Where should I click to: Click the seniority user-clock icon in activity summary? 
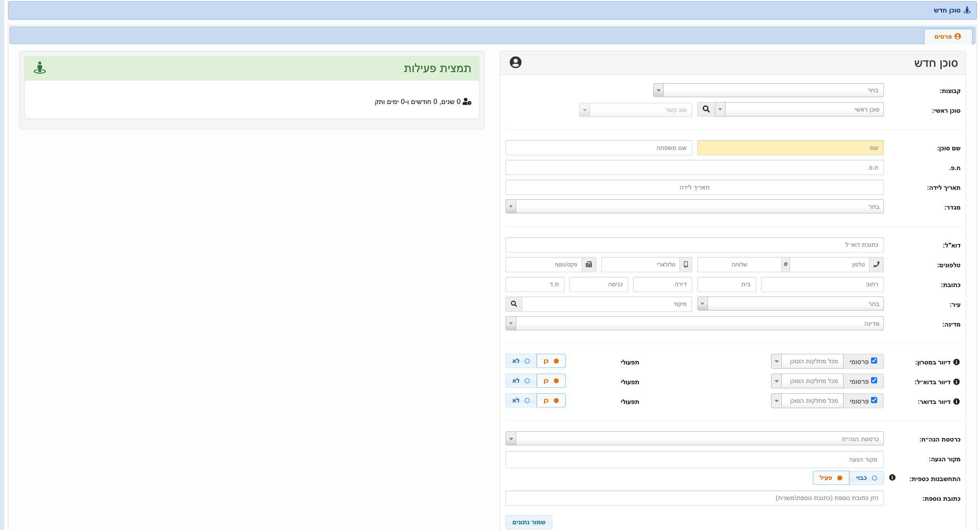coord(467,102)
